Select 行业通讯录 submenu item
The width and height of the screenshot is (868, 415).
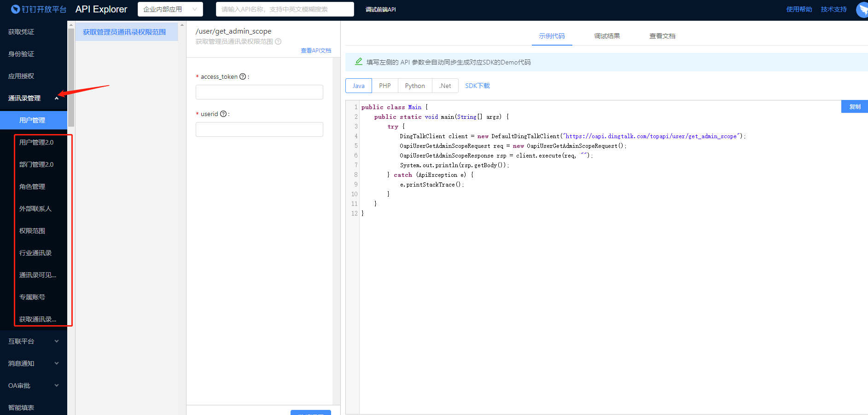pos(35,253)
